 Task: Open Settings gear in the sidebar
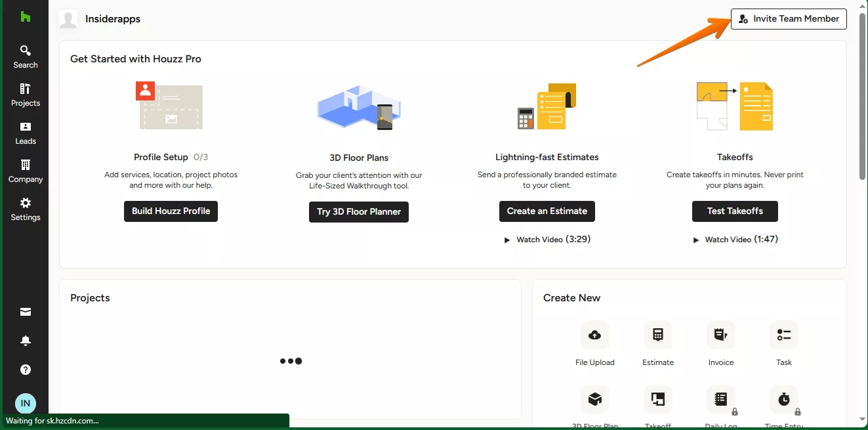[x=26, y=209]
